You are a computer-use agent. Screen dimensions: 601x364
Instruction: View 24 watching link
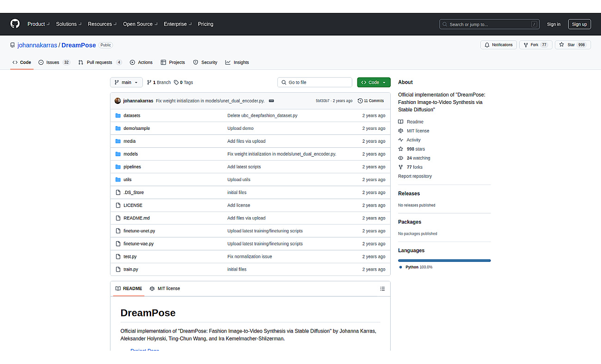coord(414,158)
